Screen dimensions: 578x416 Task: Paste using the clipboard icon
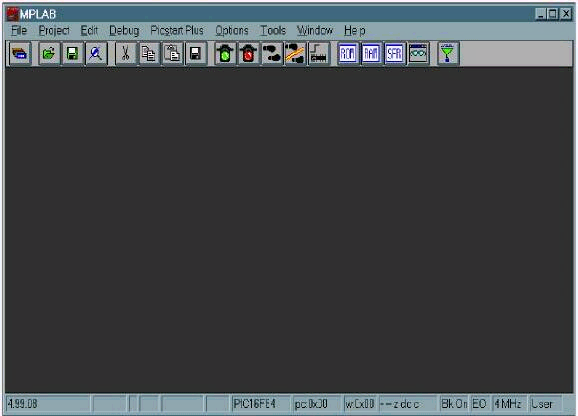click(172, 54)
